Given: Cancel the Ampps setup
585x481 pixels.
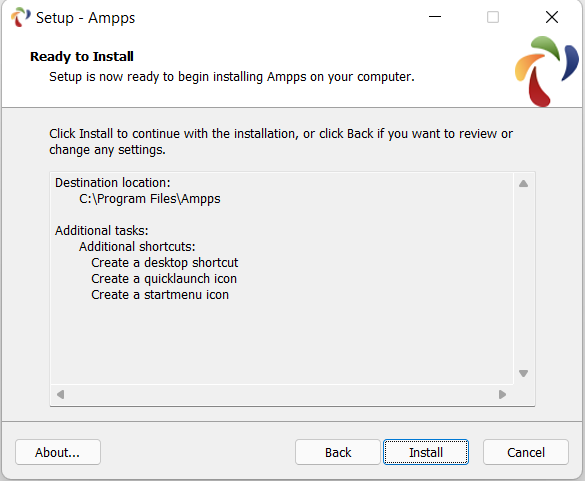Looking at the screenshot, I should [526, 452].
